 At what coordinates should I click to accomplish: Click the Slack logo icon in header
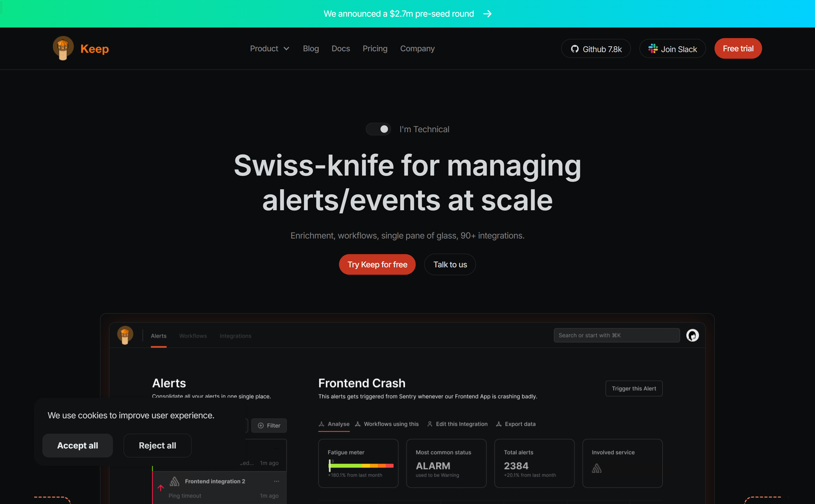(653, 48)
